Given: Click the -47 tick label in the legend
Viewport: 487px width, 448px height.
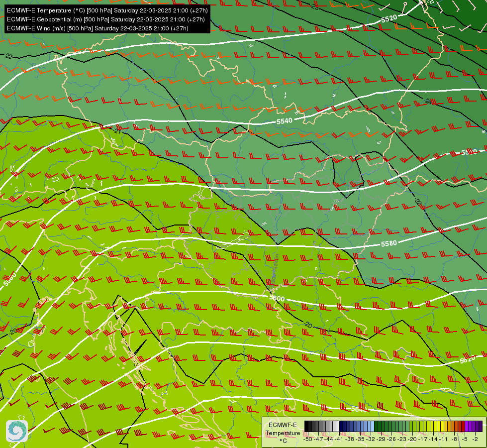Looking at the screenshot, I should (319, 439).
